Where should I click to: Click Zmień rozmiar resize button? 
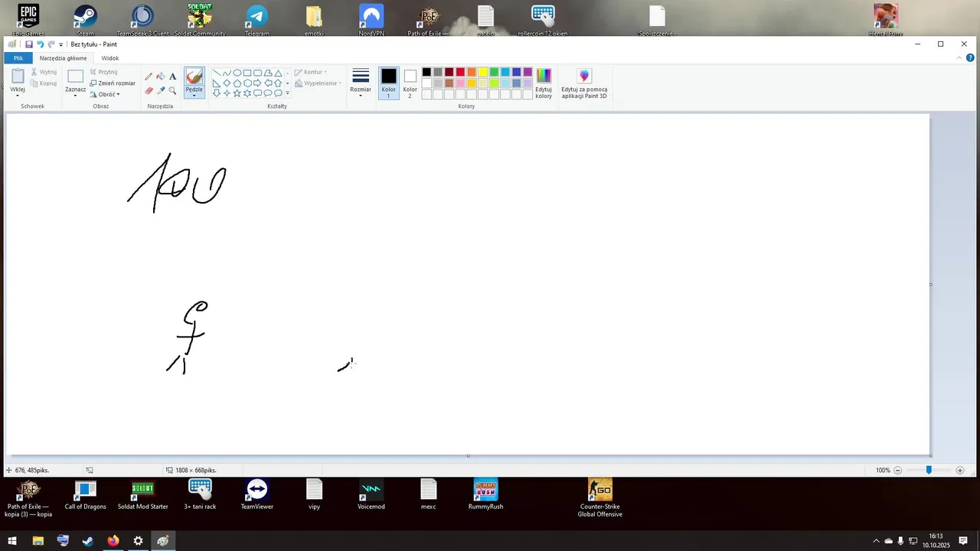pos(113,83)
